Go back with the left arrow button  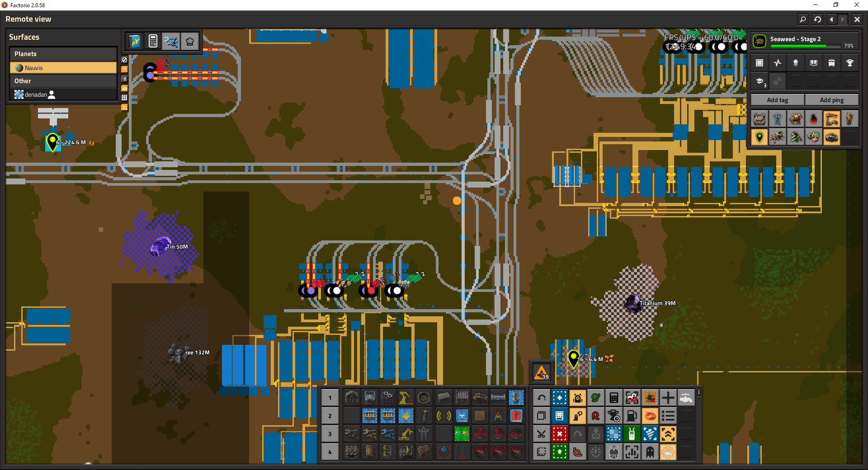(832, 19)
